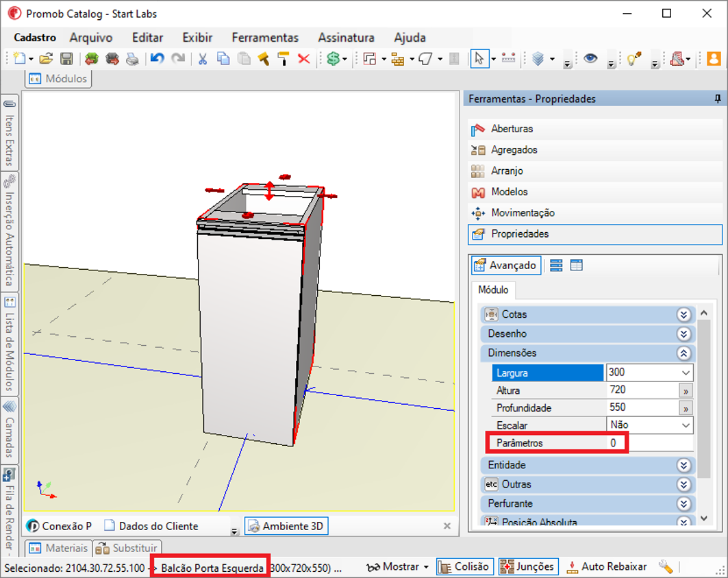The width and height of the screenshot is (728, 578).
Task: Copy the selected item
Action: [x=223, y=58]
